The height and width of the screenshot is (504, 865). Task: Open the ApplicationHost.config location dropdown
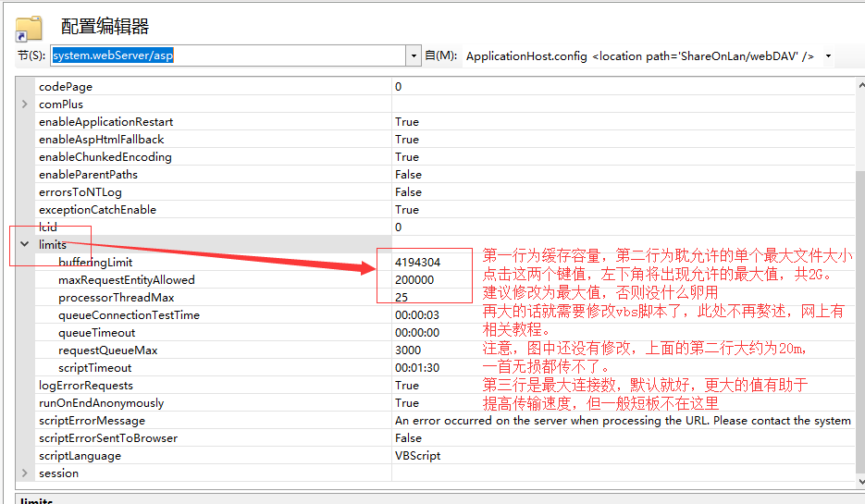point(828,56)
